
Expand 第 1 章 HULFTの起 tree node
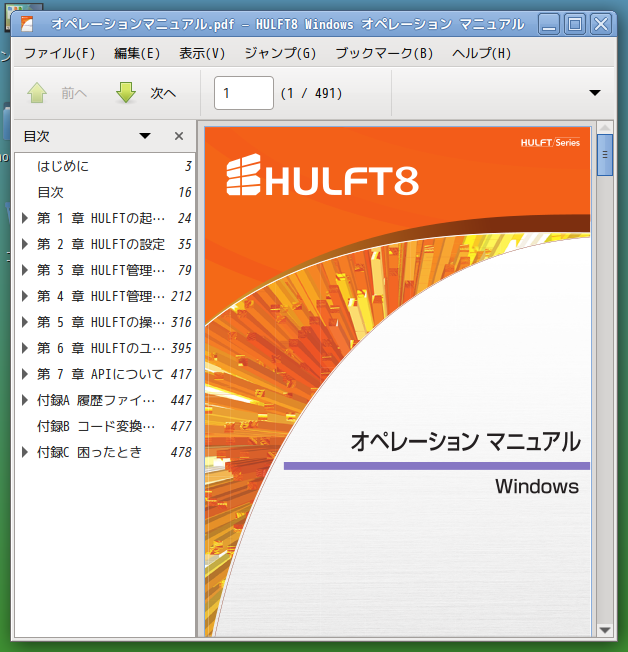click(25, 218)
